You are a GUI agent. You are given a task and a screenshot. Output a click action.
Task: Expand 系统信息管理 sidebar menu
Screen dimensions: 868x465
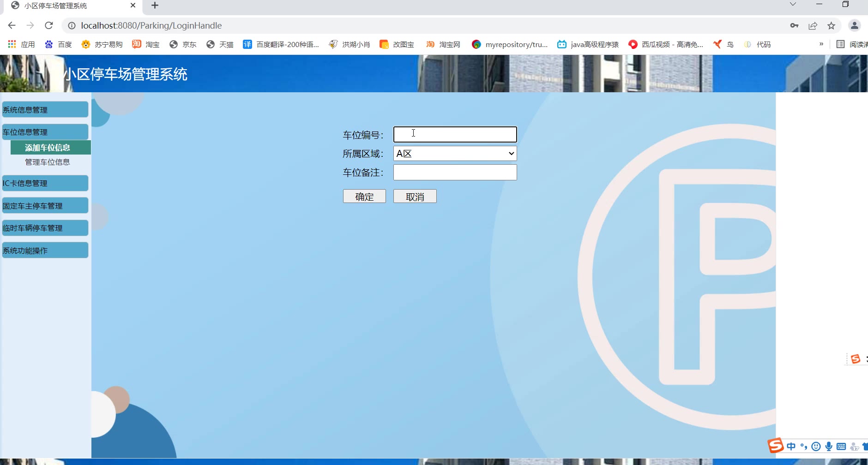tap(45, 109)
